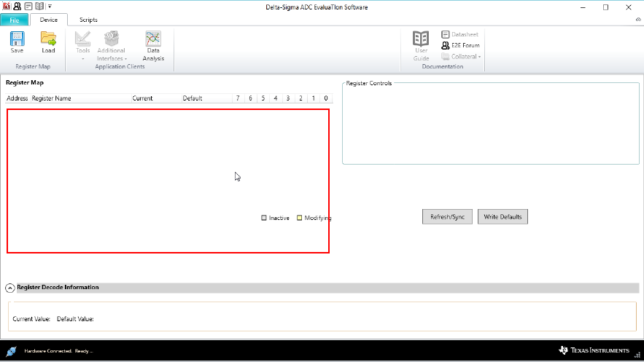The image size is (644, 362).
Task: Expand the Collateral dropdown
Action: [461, 57]
